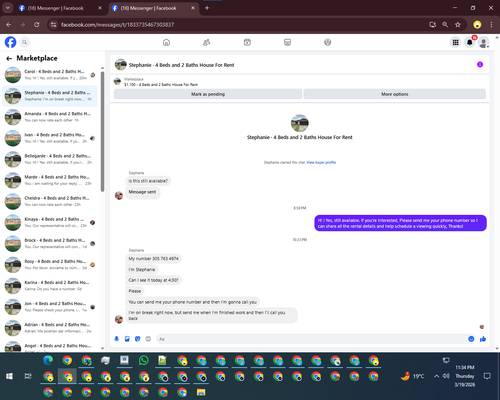Image resolution: width=500 pixels, height=400 pixels.
Task: Record a voice clip with microphone icon
Action: coord(116,339)
